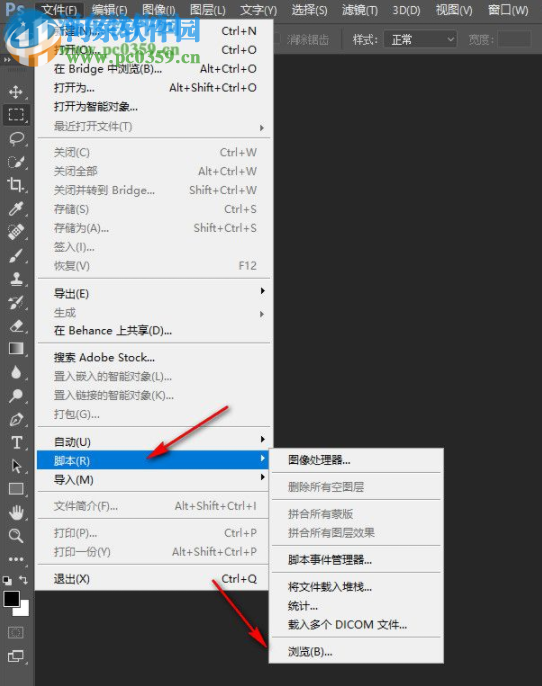Expand the 导出(E) submenu
Screen dimensions: 542x686
click(154, 293)
